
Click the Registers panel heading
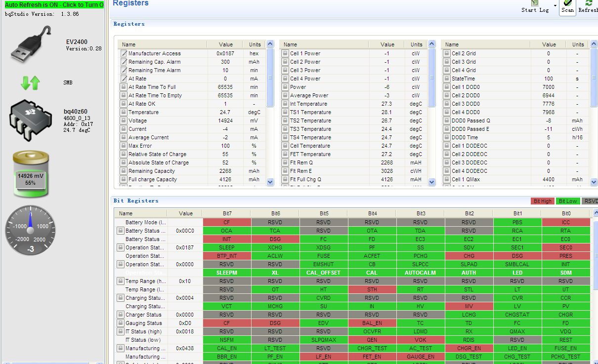pyautogui.click(x=129, y=24)
